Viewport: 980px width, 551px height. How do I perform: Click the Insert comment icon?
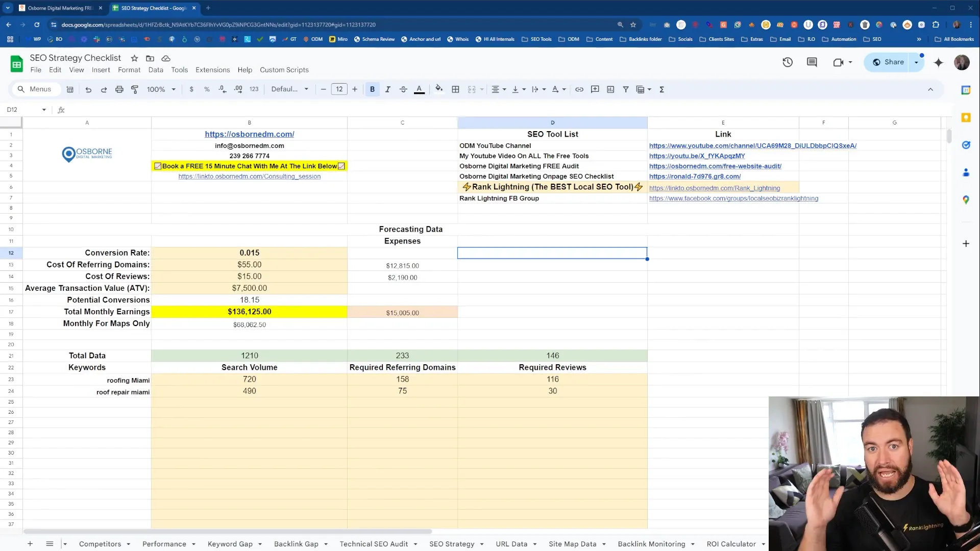pos(595,89)
